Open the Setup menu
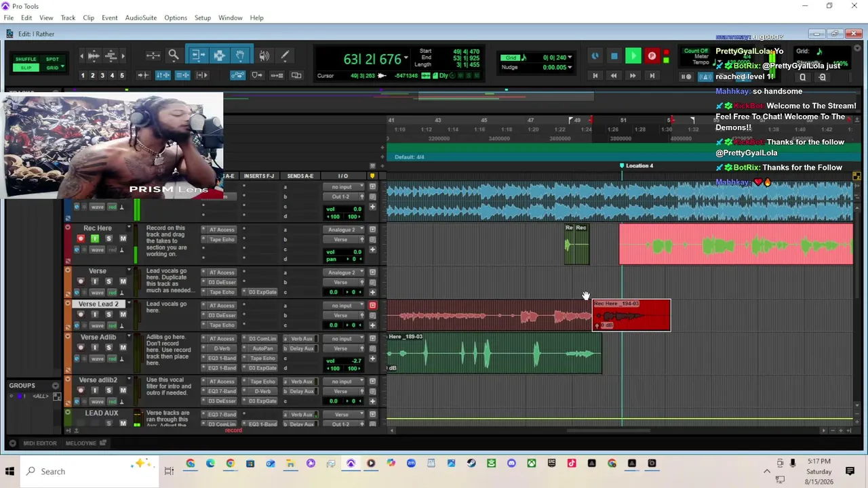 point(202,18)
